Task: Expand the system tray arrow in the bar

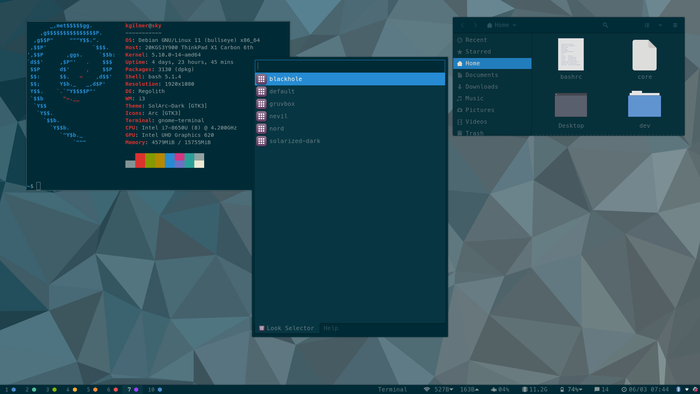Action: [687, 390]
